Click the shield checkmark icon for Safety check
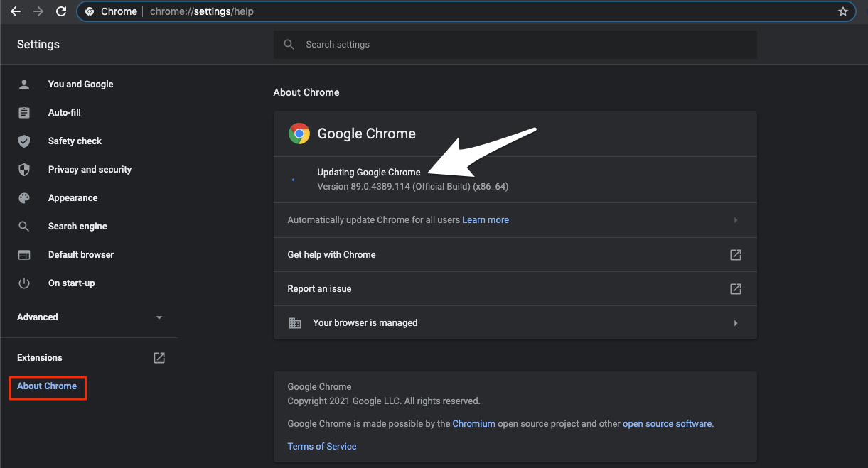The image size is (868, 468). click(24, 141)
